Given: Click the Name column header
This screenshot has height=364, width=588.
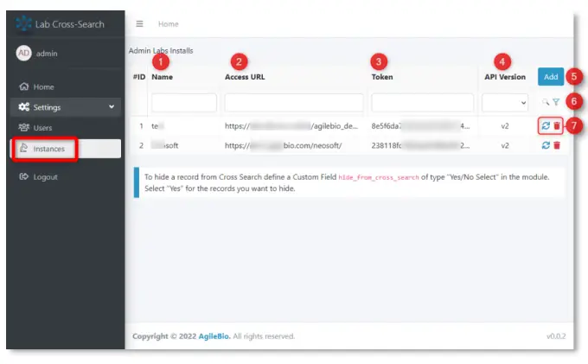Looking at the screenshot, I should 162,77.
